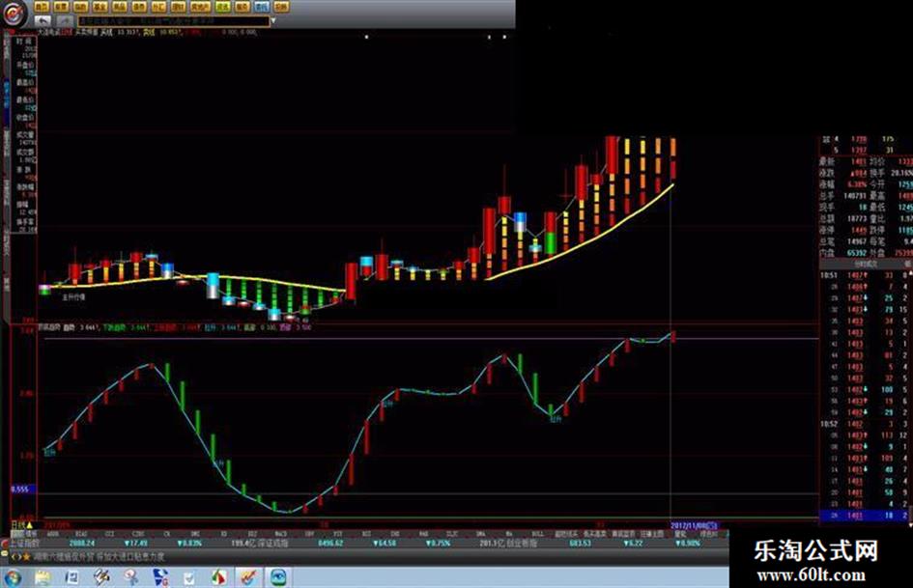The image size is (913, 588).
Task: Click the 上证指数 index label
Action: [x=24, y=544]
